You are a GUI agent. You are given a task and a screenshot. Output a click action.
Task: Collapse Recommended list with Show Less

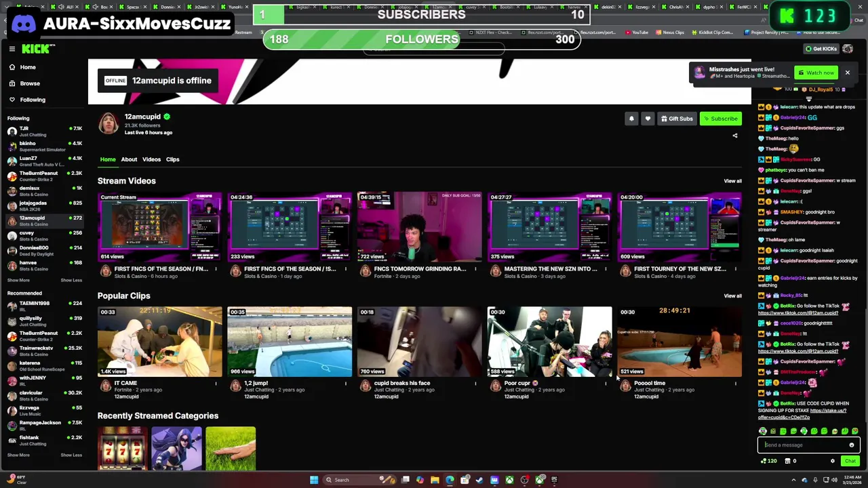point(71,455)
